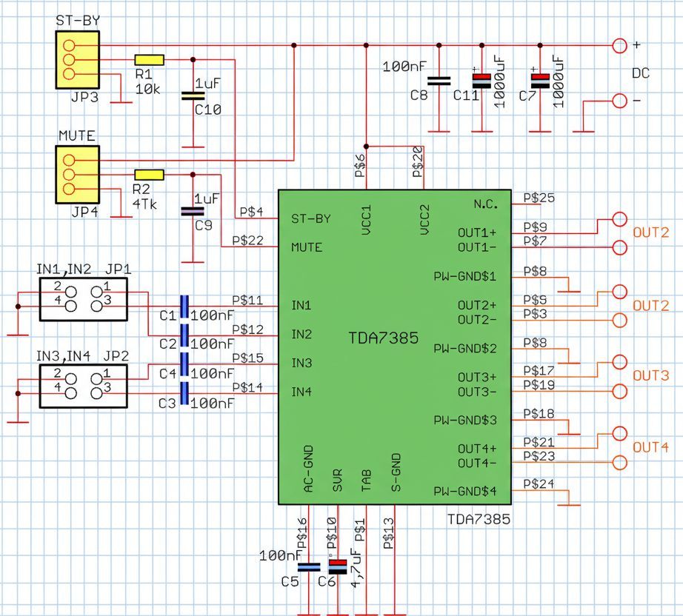Select the P$7 pin label
The image size is (683, 616).
[x=535, y=241]
